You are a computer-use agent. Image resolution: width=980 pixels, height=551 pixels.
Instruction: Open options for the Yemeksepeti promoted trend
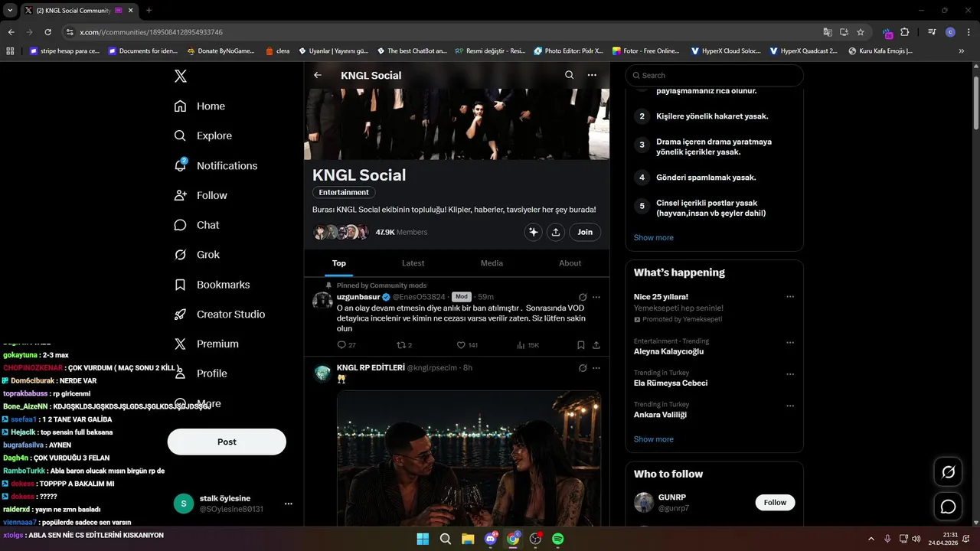point(790,297)
